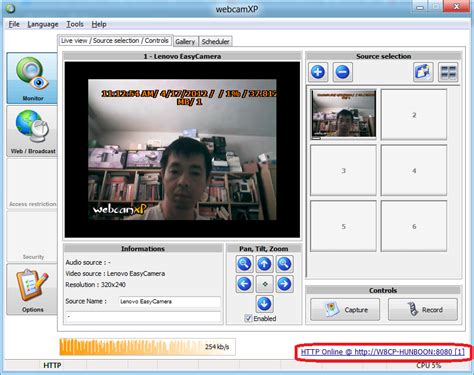Image resolution: width=474 pixels, height=375 pixels.
Task: Zoom in with the right magnifier button
Action: 284,264
